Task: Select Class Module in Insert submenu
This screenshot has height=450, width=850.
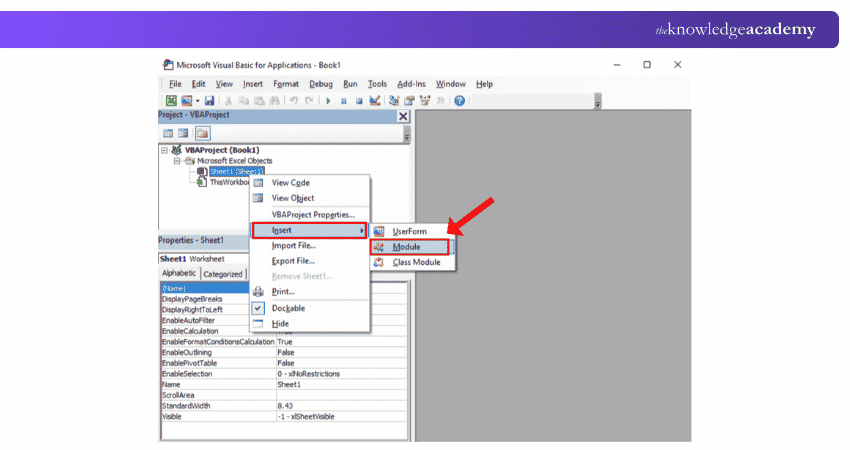Action: click(x=413, y=262)
